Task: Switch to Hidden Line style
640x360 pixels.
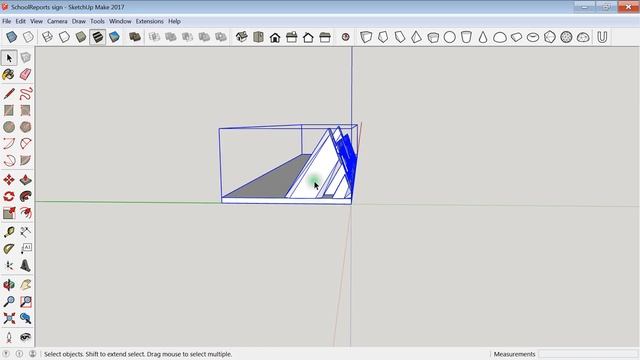Action: click(x=64, y=37)
